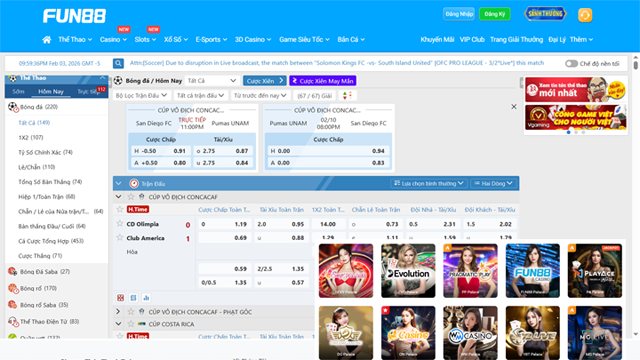Image resolution: width=640 pixels, height=360 pixels.
Task: Click the clock icon next to Trận Đấu
Action: 133,184
